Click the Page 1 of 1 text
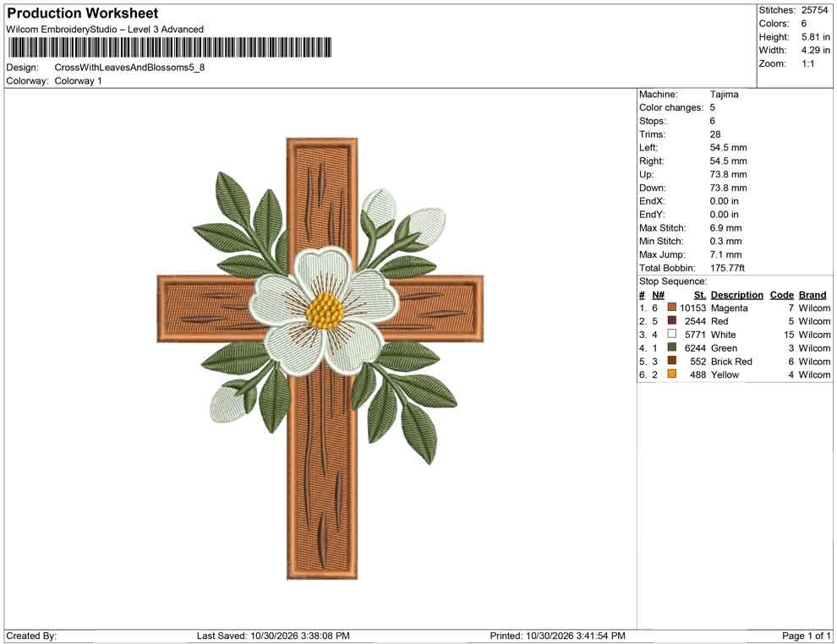The image size is (837, 644). 806,636
